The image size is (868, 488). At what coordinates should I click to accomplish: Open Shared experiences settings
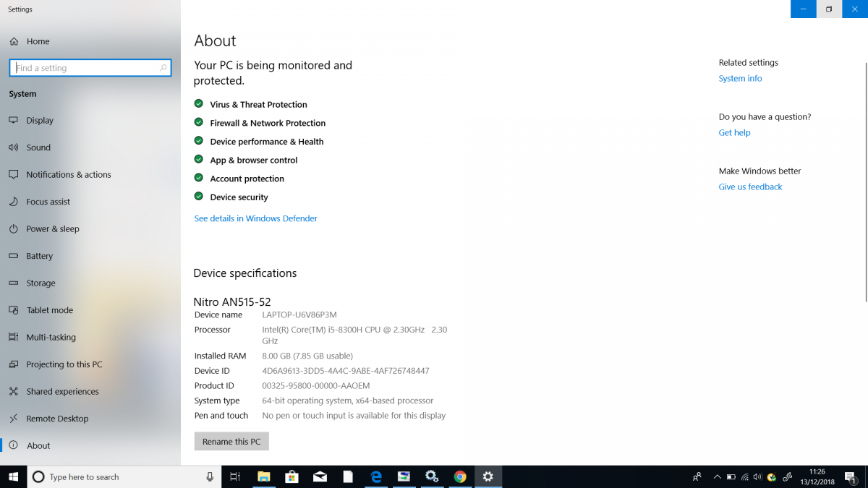[62, 392]
